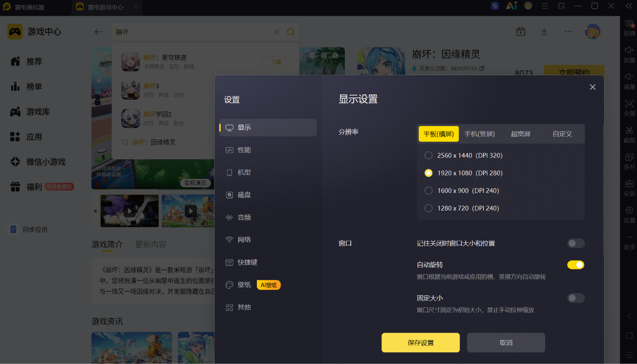Open the 壁纸 settings category
This screenshot has width=637, height=364.
pos(268,285)
